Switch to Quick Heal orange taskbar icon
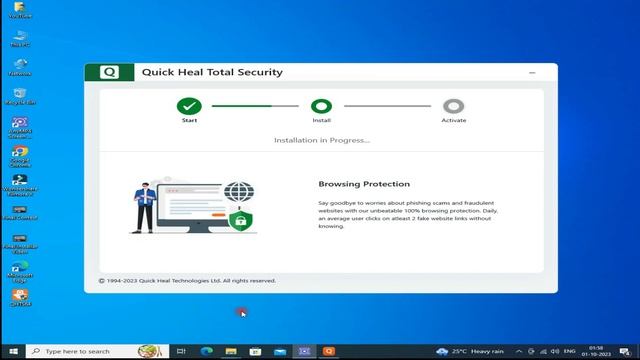The width and height of the screenshot is (640, 360). point(329,351)
